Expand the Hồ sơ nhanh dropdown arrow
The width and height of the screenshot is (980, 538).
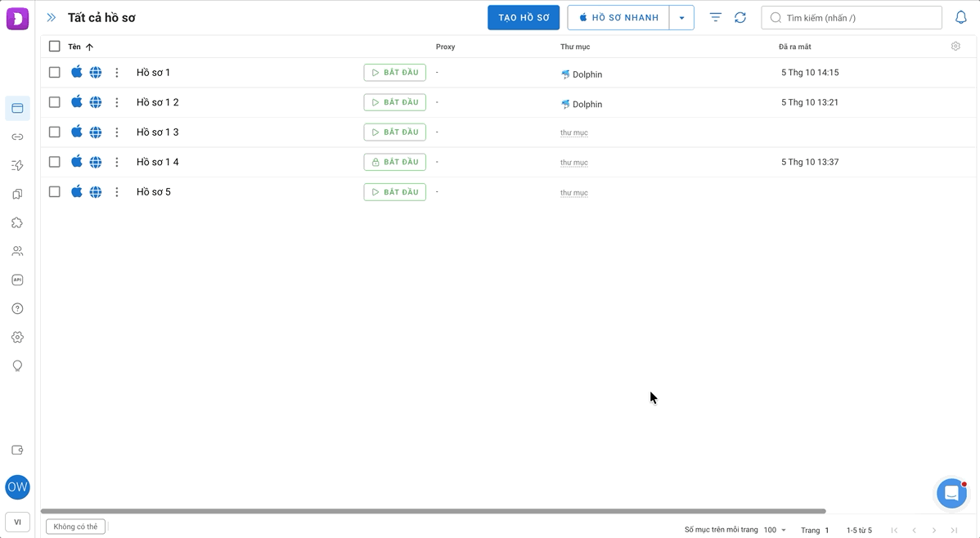click(682, 17)
